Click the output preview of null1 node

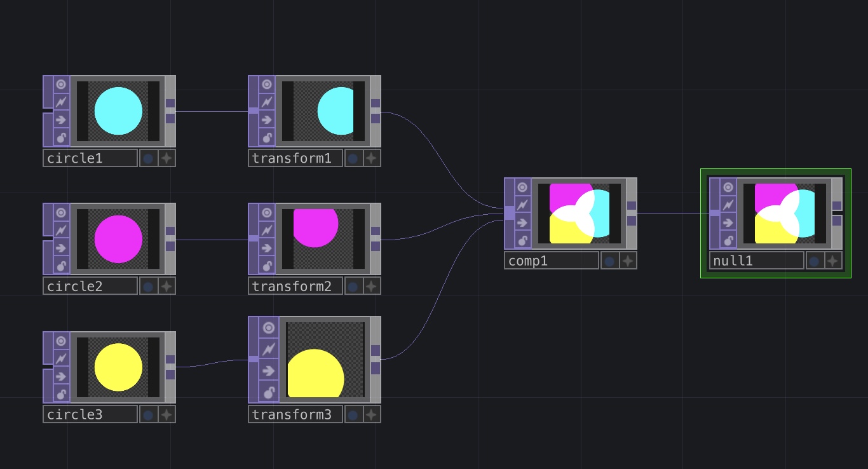click(784, 214)
